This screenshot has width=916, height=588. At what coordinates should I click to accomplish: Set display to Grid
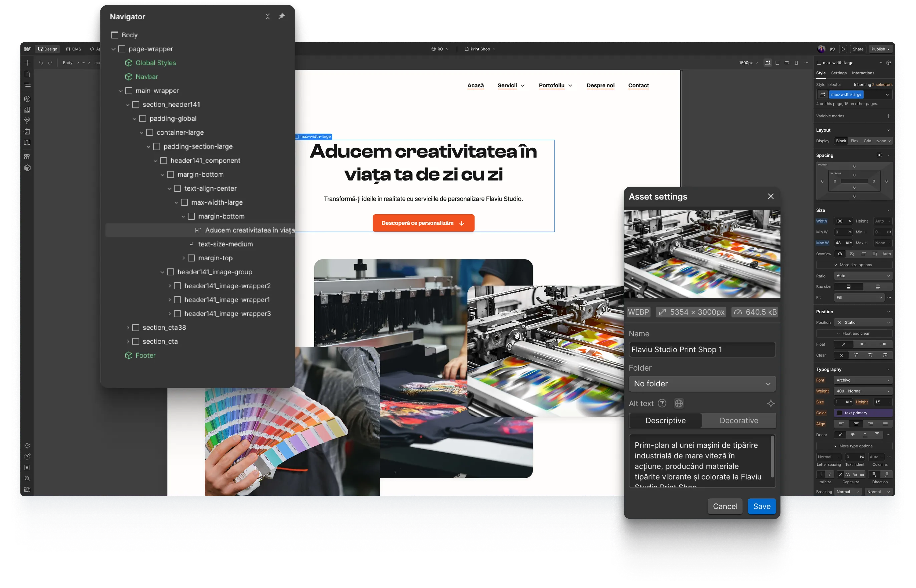(867, 141)
